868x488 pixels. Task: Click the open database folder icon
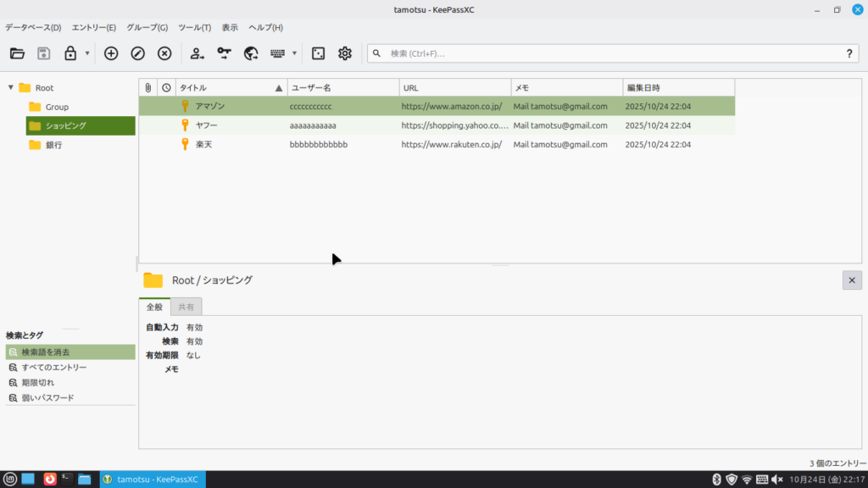[17, 53]
